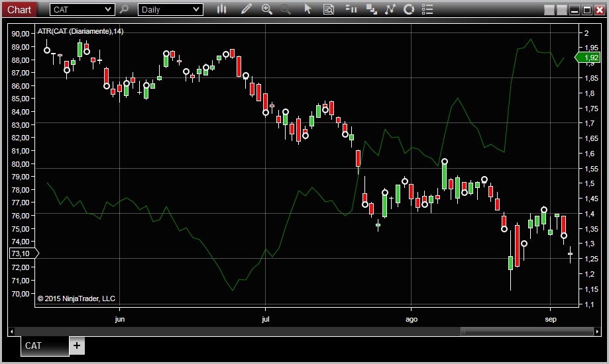Open the chart style bars icon
609x364 pixels.
221,9
